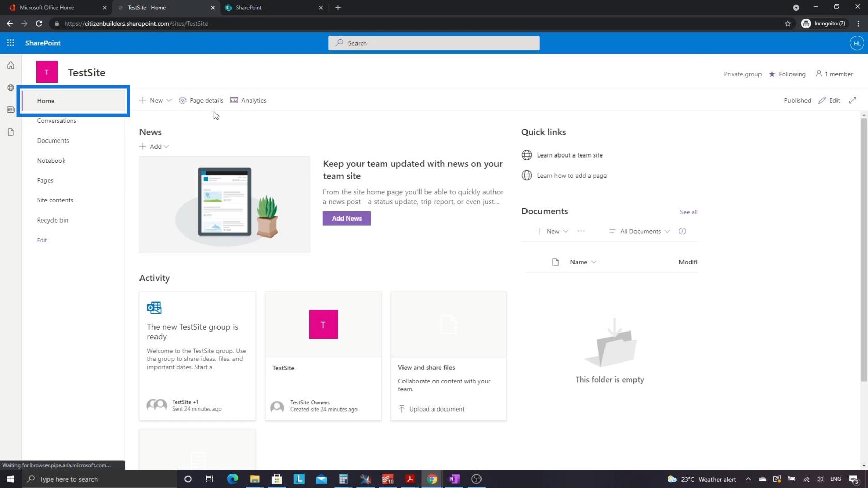Open the Cortana circle icon on taskbar
The image size is (868, 488).
188,479
